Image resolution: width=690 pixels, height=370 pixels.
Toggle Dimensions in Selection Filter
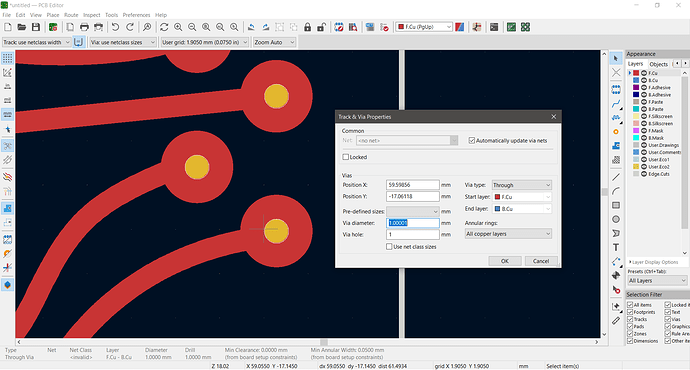click(x=630, y=341)
